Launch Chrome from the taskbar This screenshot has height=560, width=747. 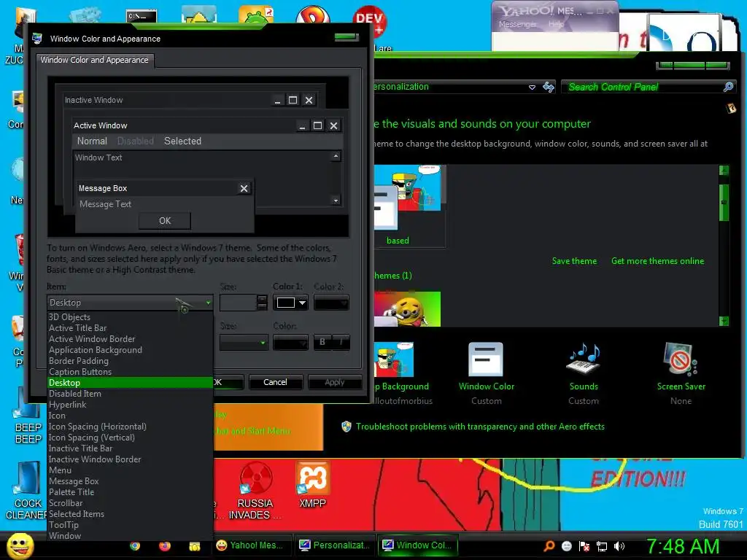click(135, 545)
